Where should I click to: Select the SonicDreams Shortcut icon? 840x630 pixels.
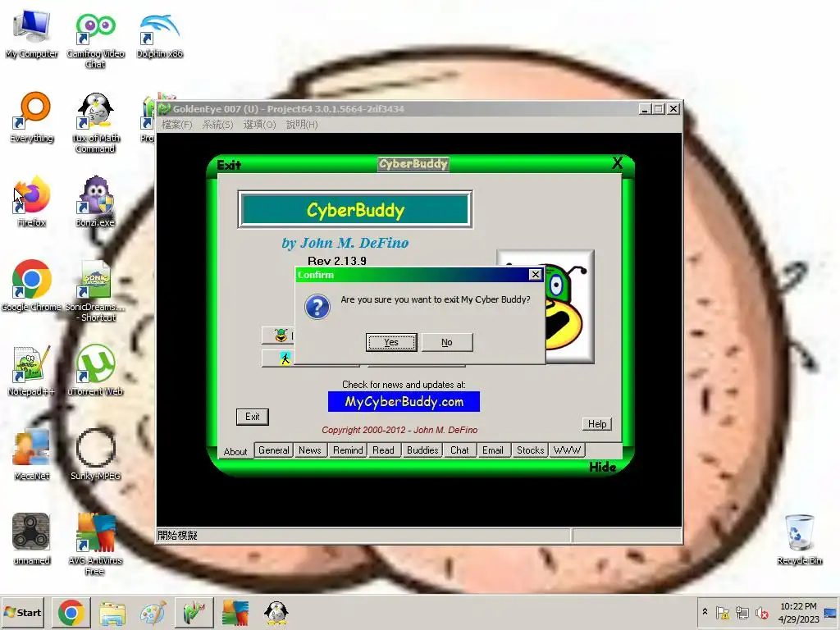[x=95, y=291]
